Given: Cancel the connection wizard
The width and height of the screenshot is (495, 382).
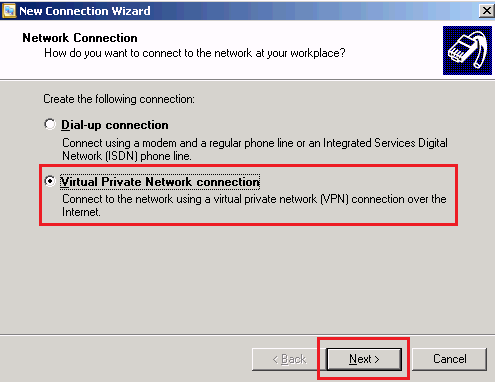Looking at the screenshot, I should [450, 359].
